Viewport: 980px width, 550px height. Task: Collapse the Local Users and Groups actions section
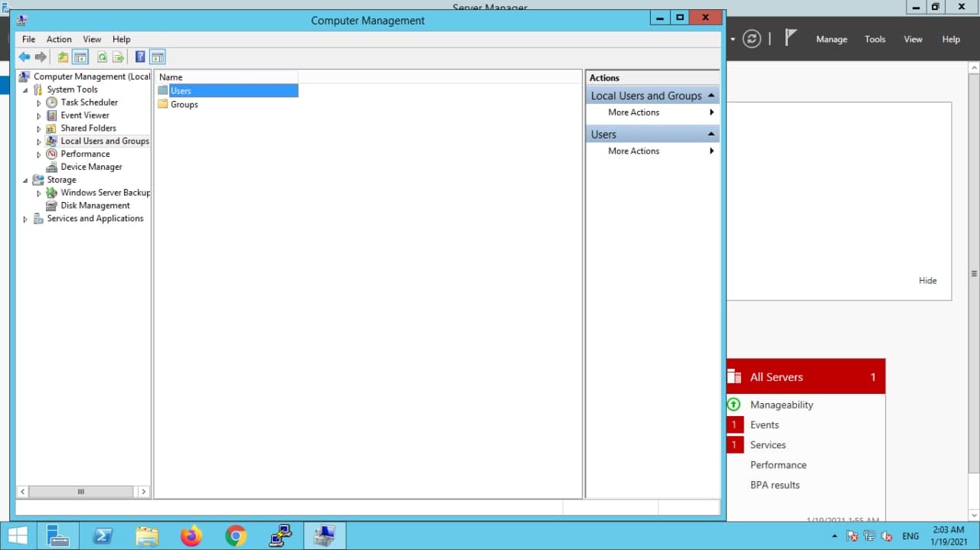[x=711, y=96]
